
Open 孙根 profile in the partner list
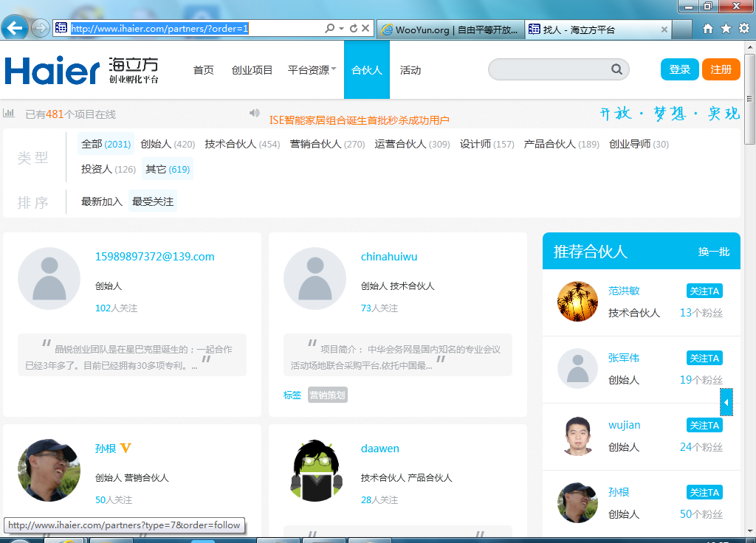106,449
